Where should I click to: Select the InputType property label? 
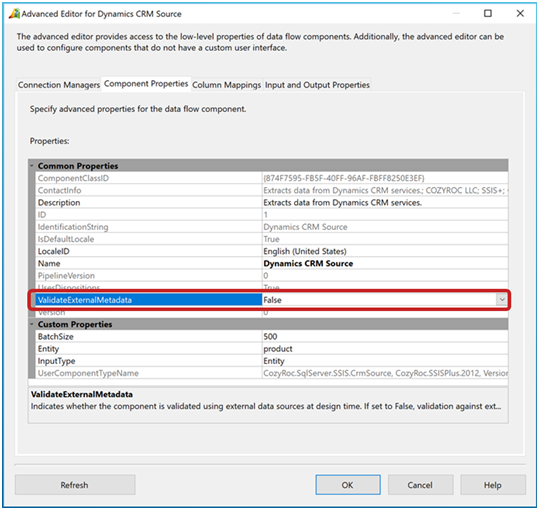point(56,361)
